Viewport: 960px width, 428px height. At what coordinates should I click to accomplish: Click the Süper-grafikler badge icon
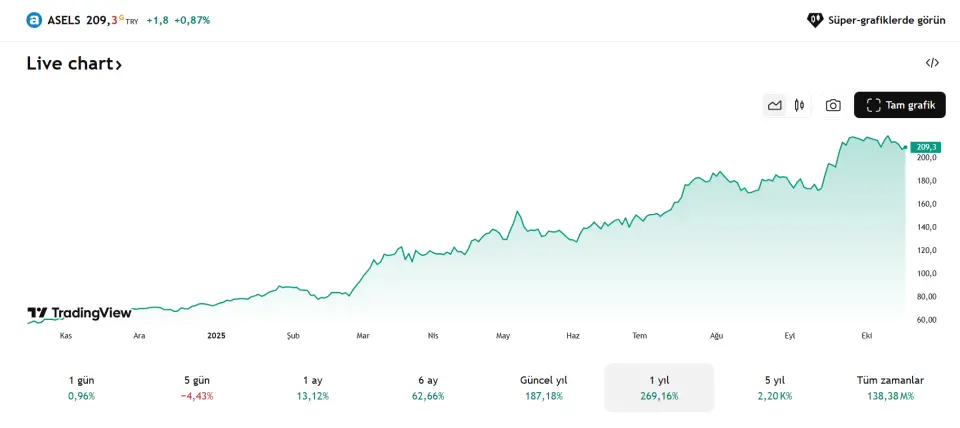(815, 20)
